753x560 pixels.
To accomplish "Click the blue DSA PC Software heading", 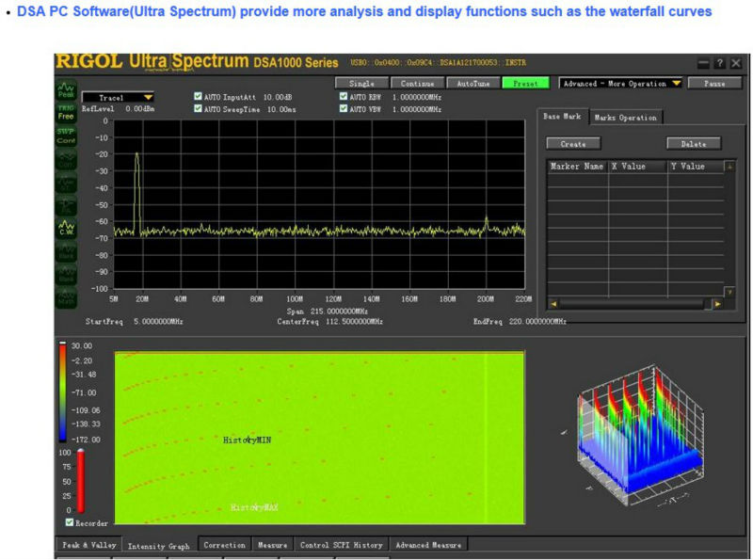I will 364,11.
